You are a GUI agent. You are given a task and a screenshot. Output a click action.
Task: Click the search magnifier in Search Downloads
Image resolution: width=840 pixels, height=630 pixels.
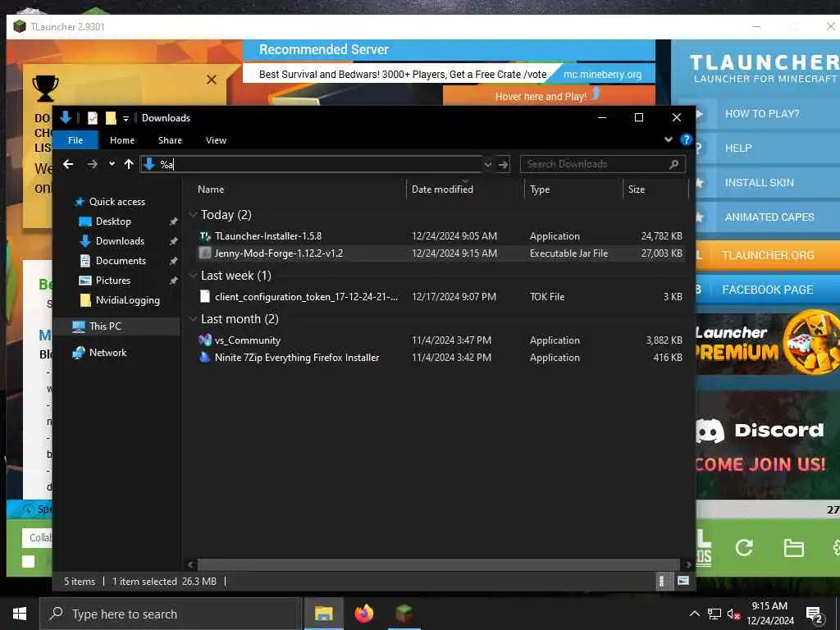click(674, 164)
